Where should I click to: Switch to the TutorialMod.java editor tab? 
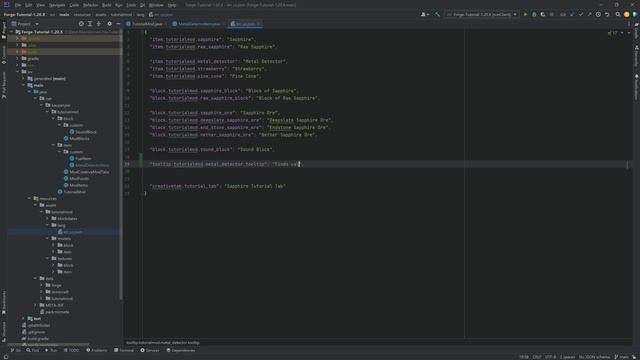146,24
